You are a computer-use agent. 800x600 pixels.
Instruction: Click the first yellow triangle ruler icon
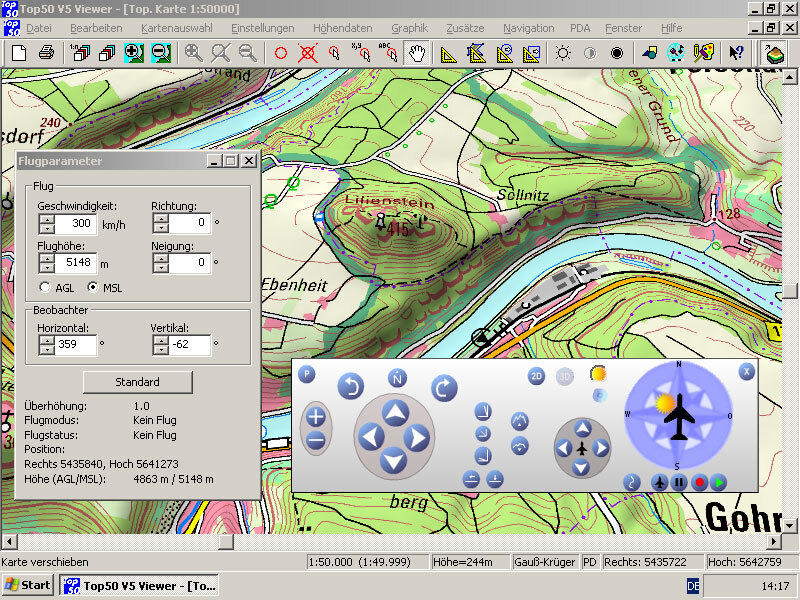click(x=448, y=54)
